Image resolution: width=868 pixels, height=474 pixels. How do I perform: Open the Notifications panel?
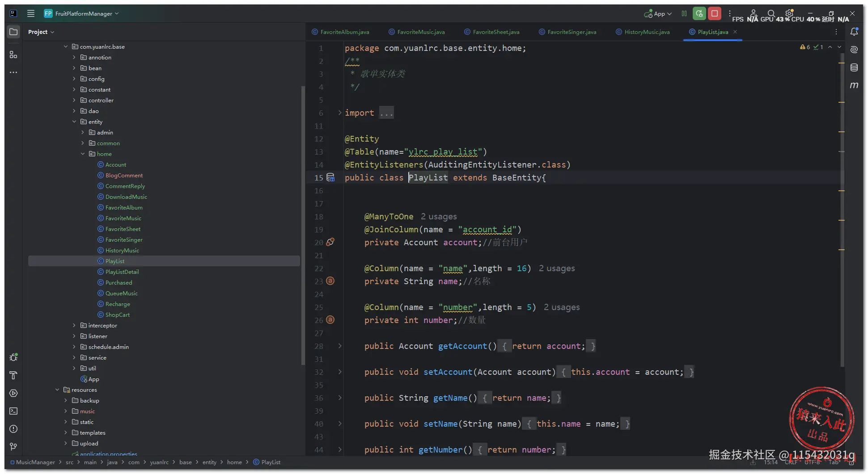pyautogui.click(x=854, y=32)
